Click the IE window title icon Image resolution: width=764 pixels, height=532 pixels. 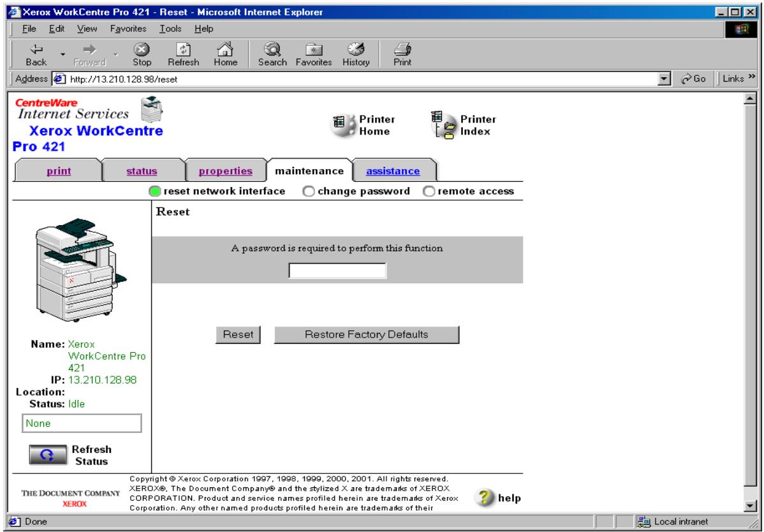(15, 11)
